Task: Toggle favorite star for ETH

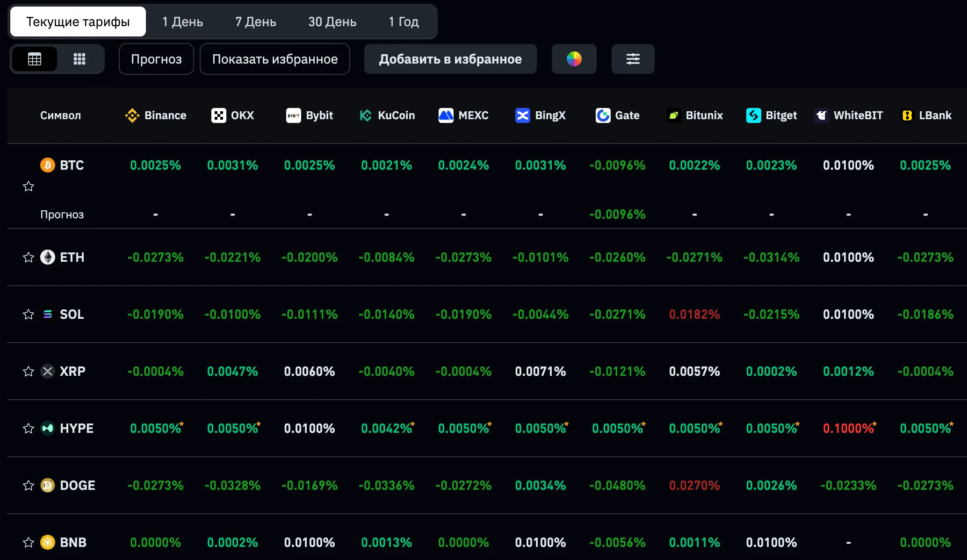Action: click(x=29, y=258)
